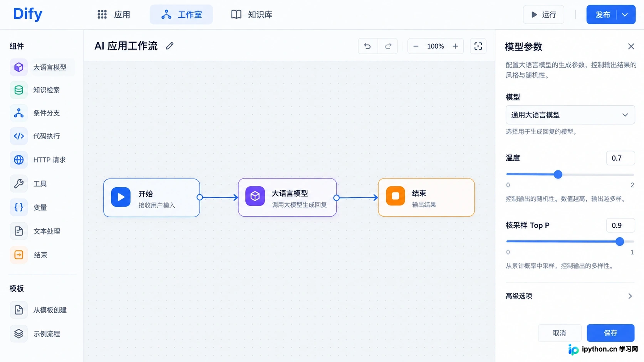The height and width of the screenshot is (362, 644).
Task: Select the 大语言模型 node on canvas
Action: [287, 197]
